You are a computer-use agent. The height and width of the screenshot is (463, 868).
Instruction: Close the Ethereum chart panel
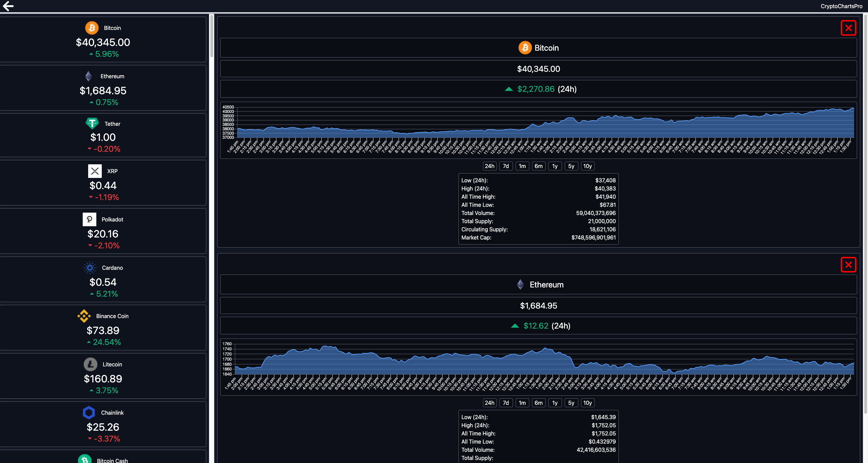coord(848,265)
